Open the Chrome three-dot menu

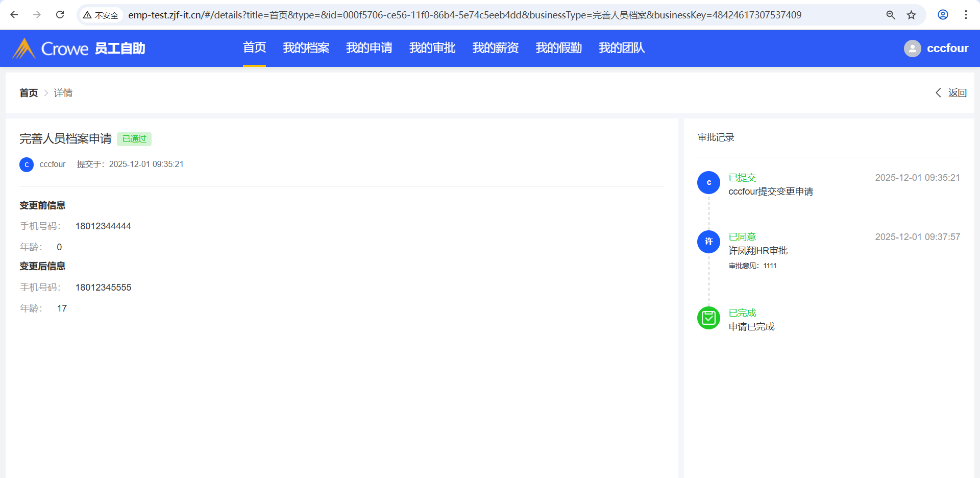[x=966, y=15]
